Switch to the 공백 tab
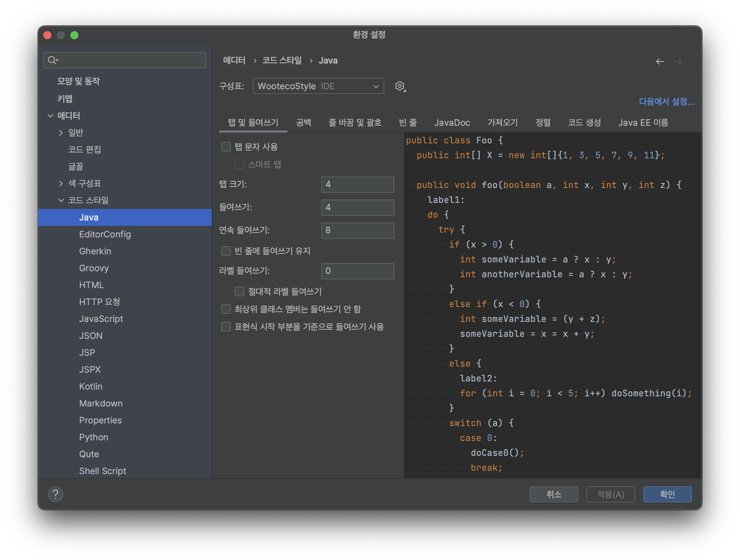The width and height of the screenshot is (740, 560). [x=303, y=122]
